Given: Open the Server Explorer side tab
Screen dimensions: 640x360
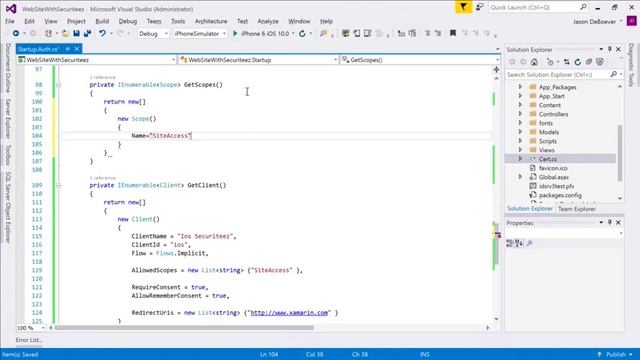Looking at the screenshot, I should point(8,118).
